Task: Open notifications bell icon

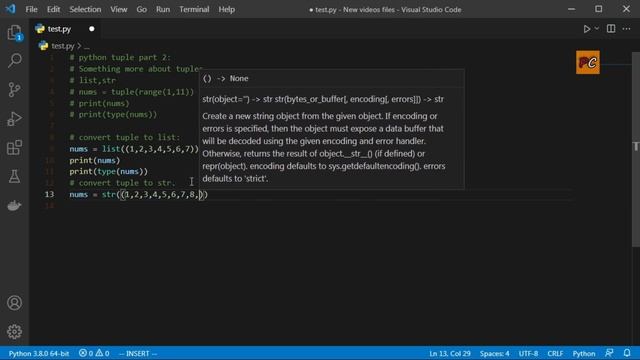Action: (627, 353)
